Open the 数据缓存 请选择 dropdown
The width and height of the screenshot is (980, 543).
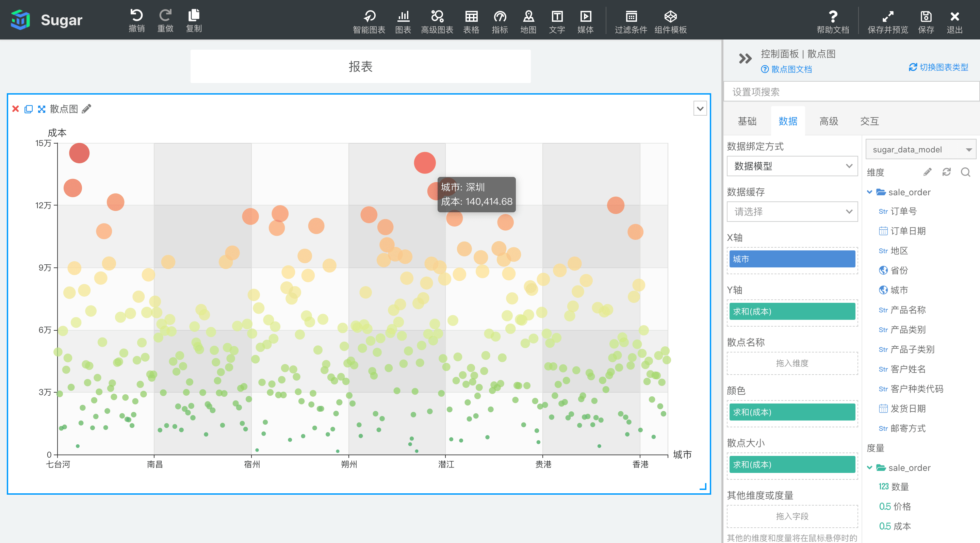coord(792,212)
